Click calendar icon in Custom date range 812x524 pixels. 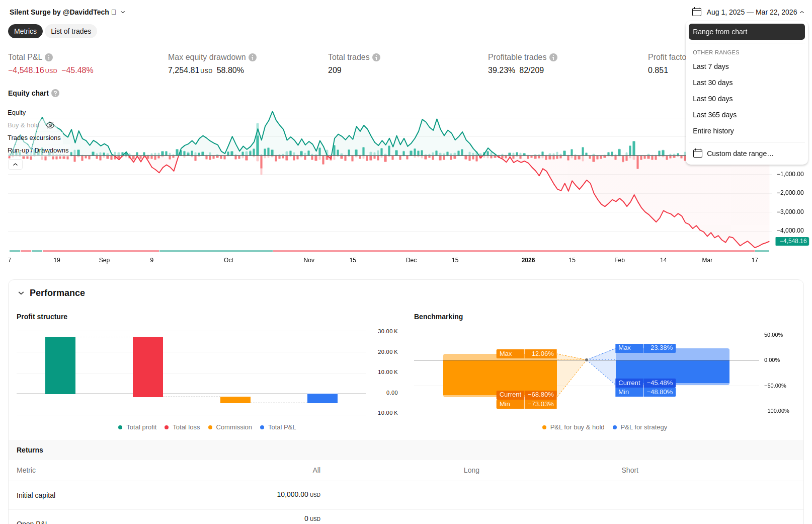tap(698, 153)
